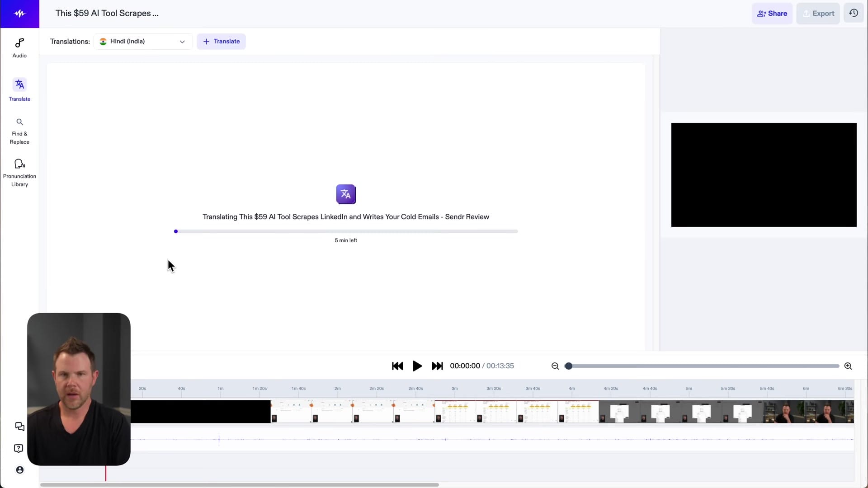Open the app logo home icon
Screen dimensions: 868x488
pyautogui.click(x=19, y=14)
